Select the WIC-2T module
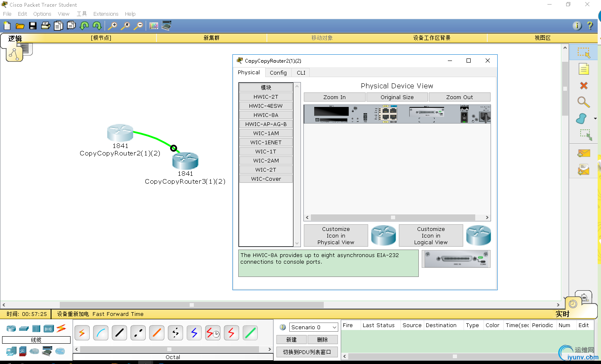This screenshot has width=601, height=364. [266, 170]
